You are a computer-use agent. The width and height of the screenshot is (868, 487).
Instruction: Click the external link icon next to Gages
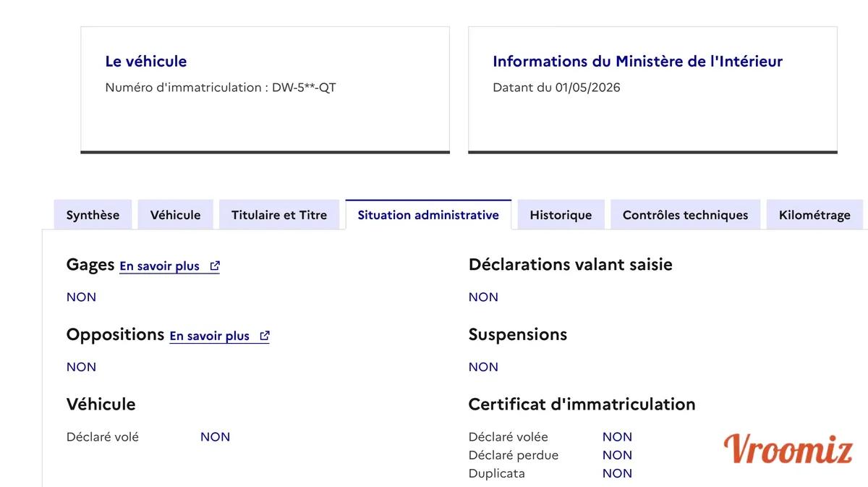[215, 266]
